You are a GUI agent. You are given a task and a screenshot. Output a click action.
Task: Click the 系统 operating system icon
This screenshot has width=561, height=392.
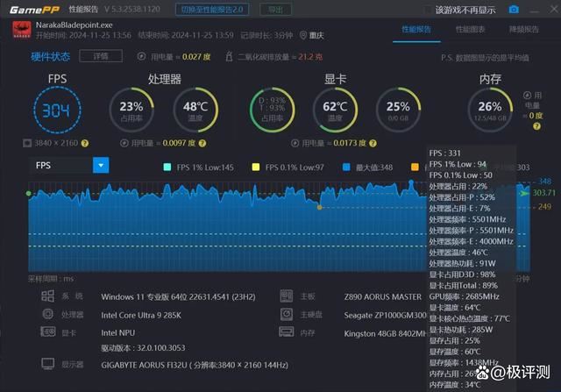[x=48, y=296]
